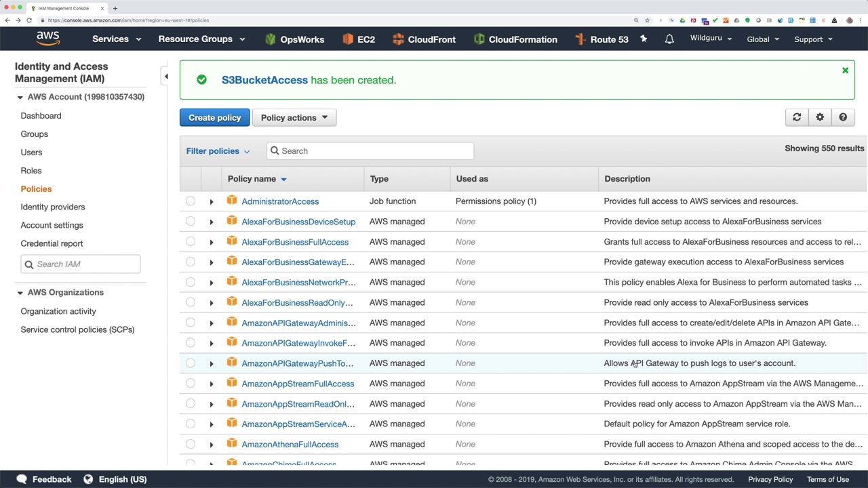The width and height of the screenshot is (868, 488).
Task: Click the refresh policies icon
Action: click(x=797, y=117)
